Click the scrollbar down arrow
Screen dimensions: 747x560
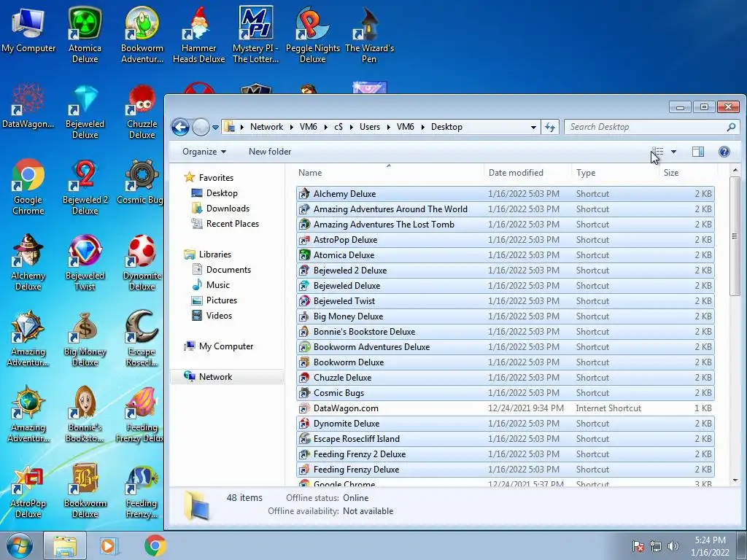735,481
